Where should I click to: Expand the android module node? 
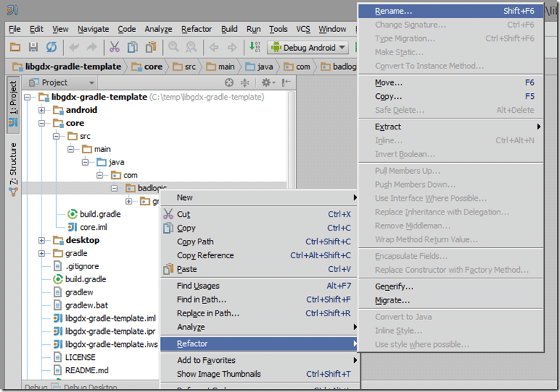pos(41,111)
